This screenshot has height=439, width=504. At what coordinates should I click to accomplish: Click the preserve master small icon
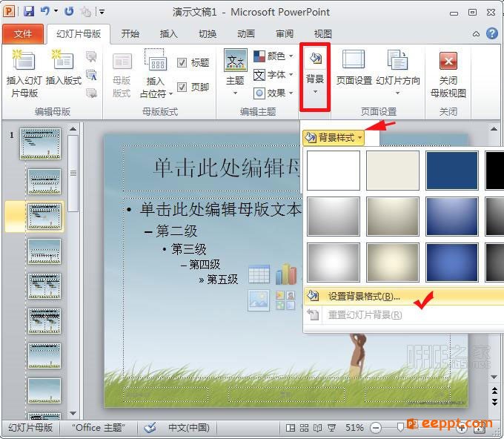[91, 93]
